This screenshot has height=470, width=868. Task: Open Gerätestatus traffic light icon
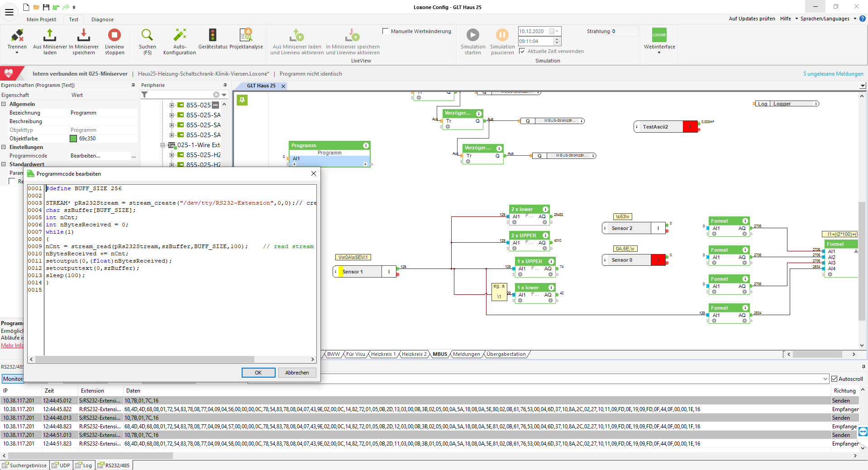click(x=213, y=36)
